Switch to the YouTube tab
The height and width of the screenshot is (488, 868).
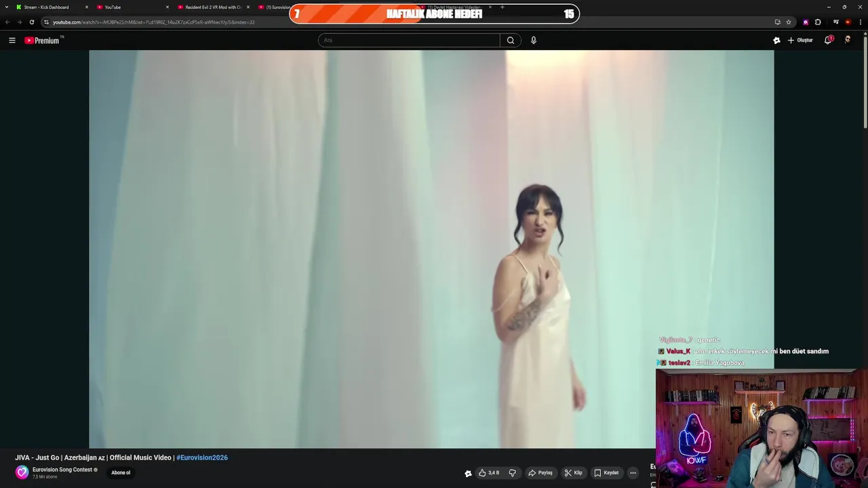coord(129,7)
